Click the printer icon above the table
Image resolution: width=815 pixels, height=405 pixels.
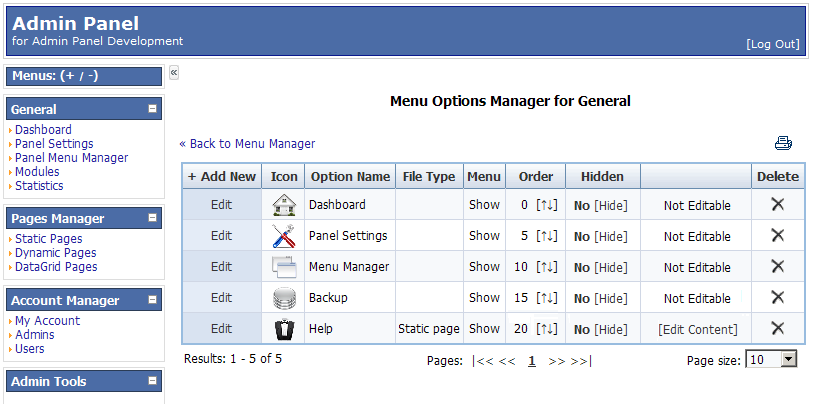coord(783,143)
